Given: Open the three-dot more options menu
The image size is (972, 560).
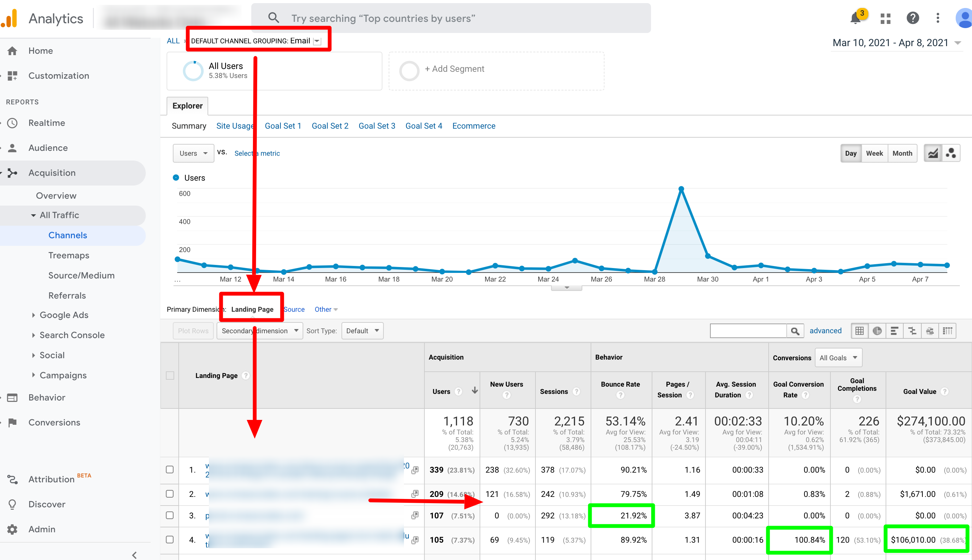Looking at the screenshot, I should click(938, 18).
